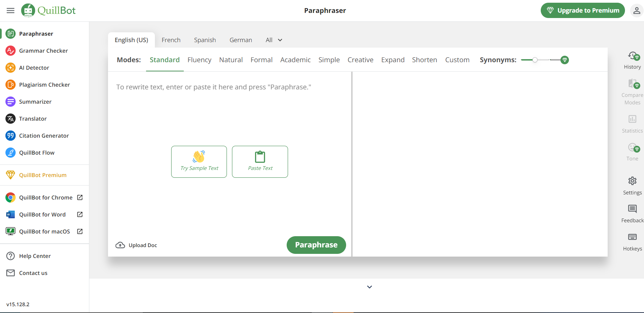Open the hamburger menu
This screenshot has width=644, height=313.
coord(10,10)
